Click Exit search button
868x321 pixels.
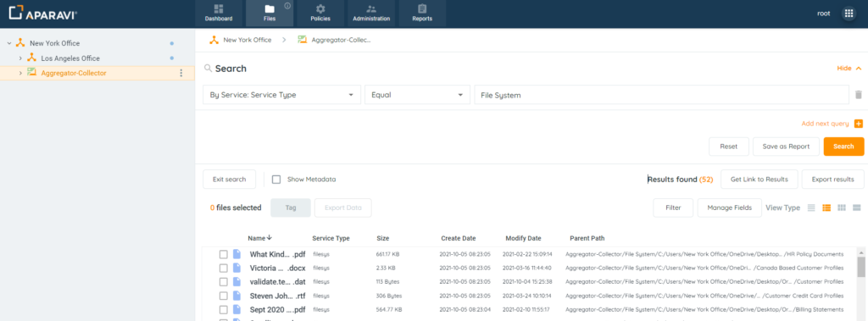(x=229, y=180)
